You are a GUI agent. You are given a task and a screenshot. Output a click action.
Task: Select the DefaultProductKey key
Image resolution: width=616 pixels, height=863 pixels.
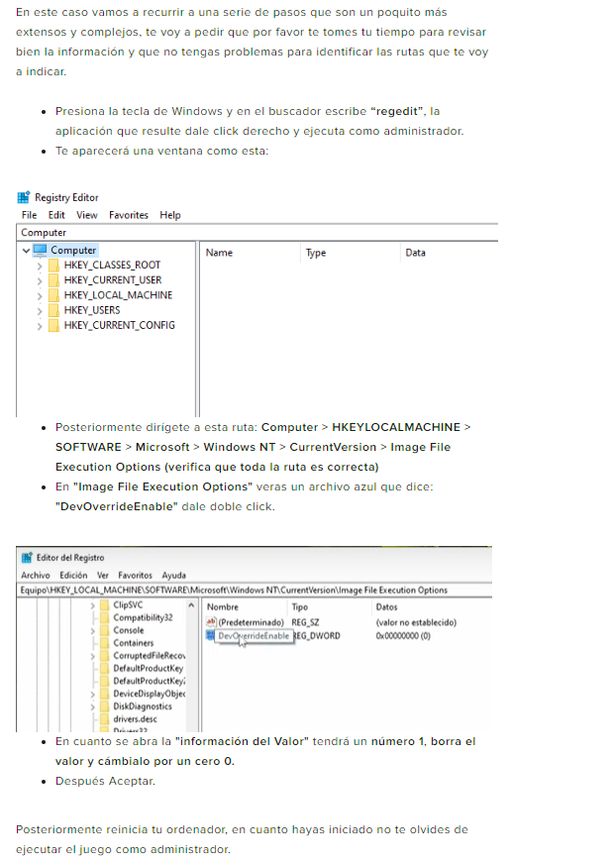pos(148,668)
